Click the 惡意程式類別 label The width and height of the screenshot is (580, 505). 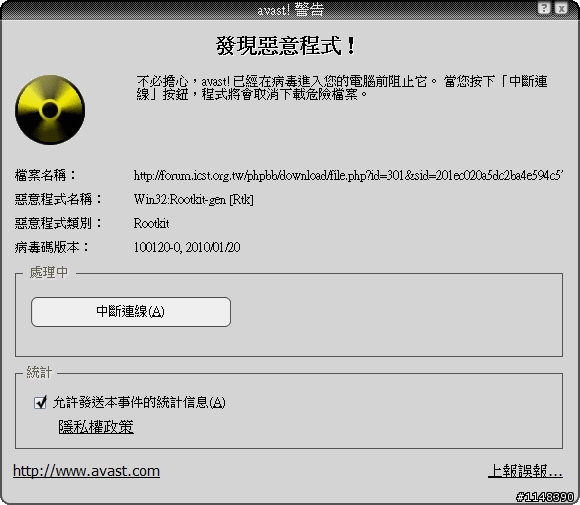click(x=58, y=223)
